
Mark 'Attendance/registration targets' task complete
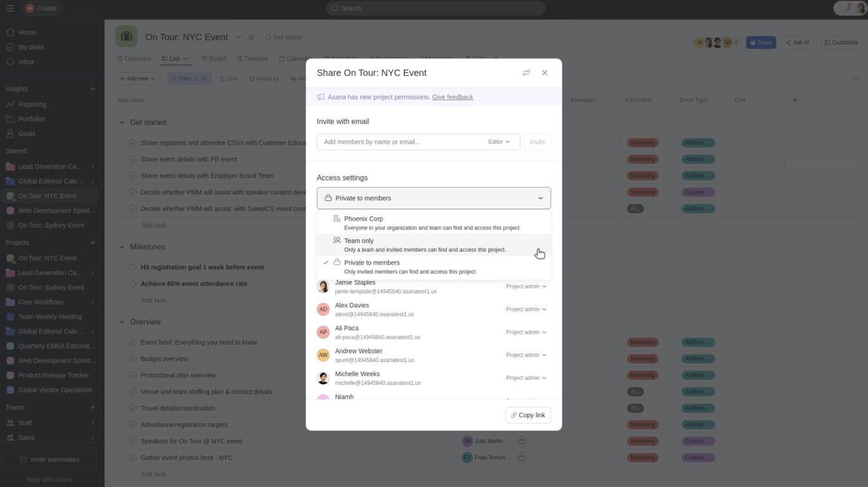point(133,425)
